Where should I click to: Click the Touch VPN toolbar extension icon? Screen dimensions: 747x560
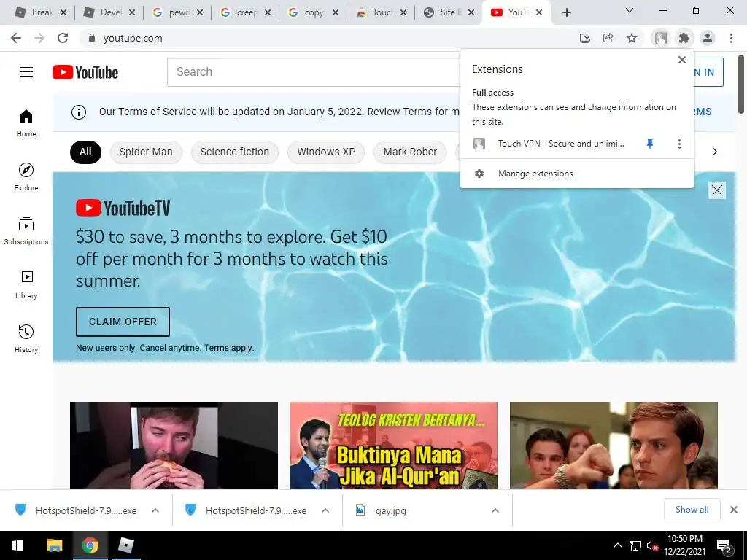coord(660,38)
